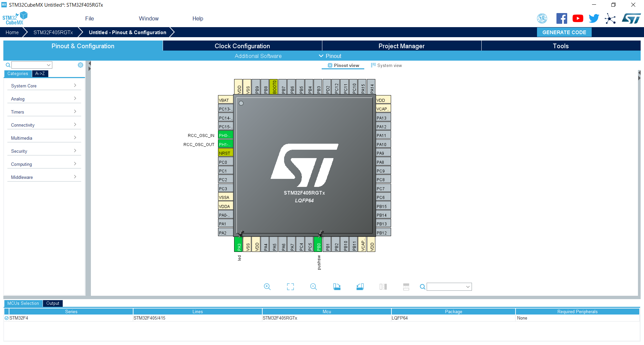This screenshot has height=345, width=644.
Task: Click STM32F405RGTx breadcrumb
Action: tap(53, 32)
